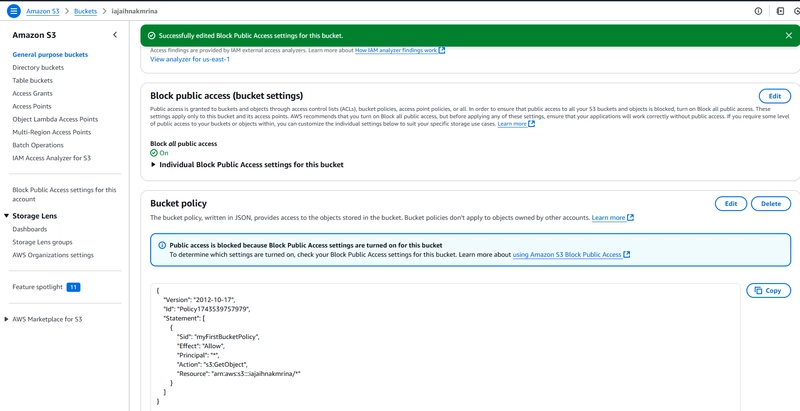Open Learn more link under Bucket policy
This screenshot has width=800, height=411.
[613, 218]
